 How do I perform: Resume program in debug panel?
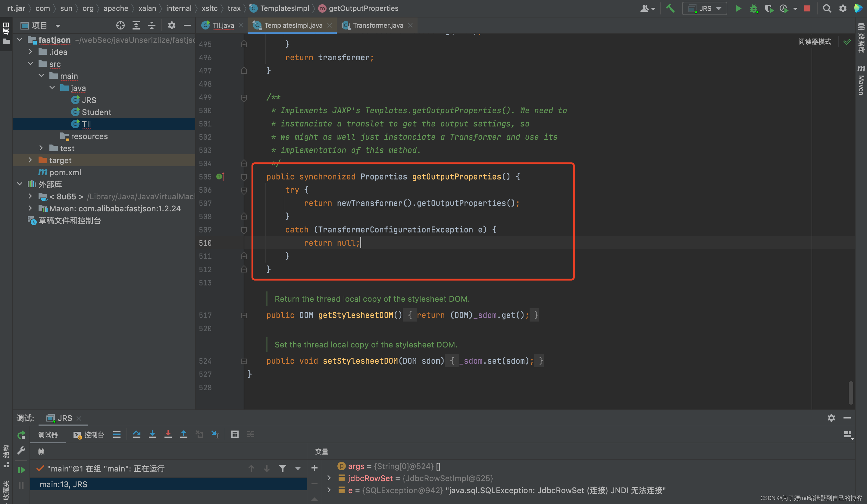pos(21,470)
